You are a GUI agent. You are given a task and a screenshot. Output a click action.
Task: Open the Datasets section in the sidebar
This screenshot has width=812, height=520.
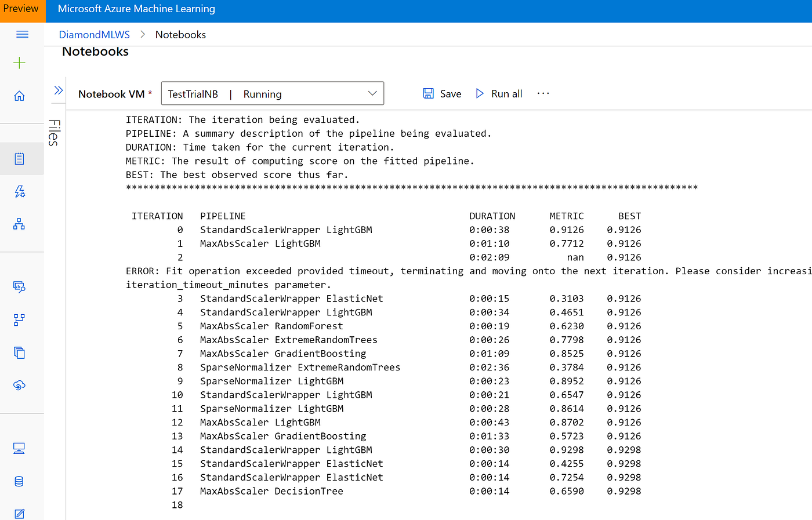pyautogui.click(x=19, y=286)
